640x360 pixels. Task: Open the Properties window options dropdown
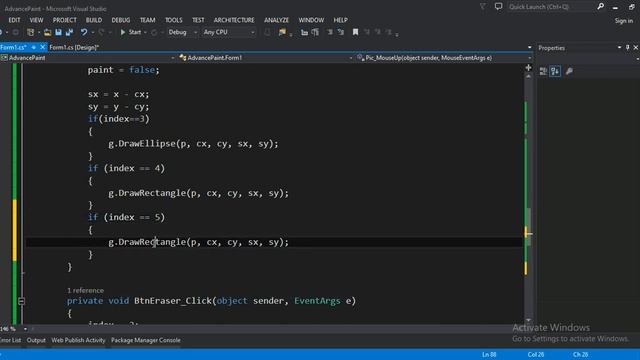point(619,48)
